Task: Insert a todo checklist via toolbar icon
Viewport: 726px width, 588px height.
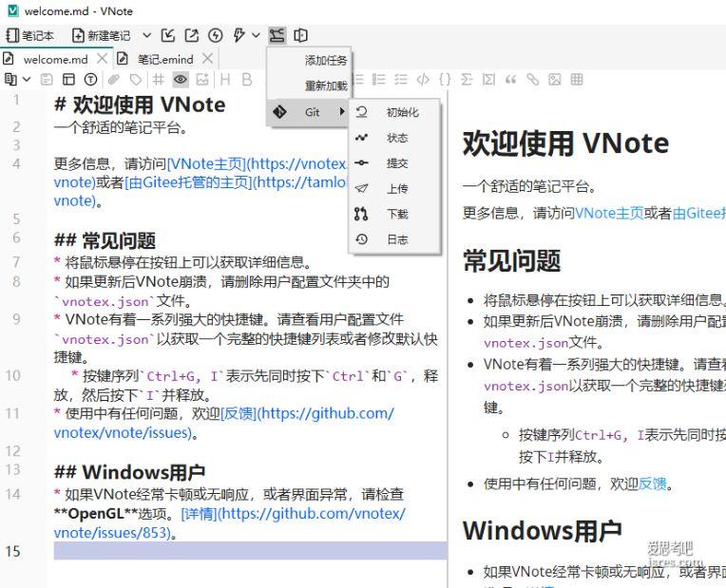Action: [400, 80]
